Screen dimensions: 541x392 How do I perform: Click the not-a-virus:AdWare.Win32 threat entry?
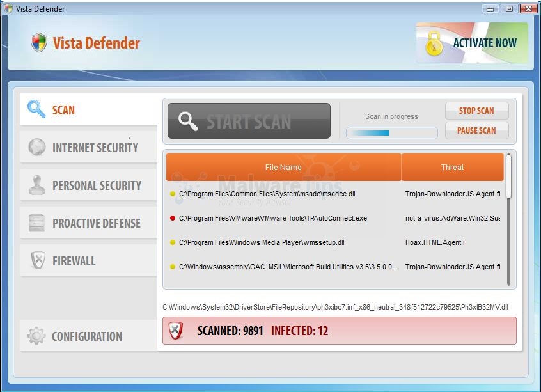453,218
